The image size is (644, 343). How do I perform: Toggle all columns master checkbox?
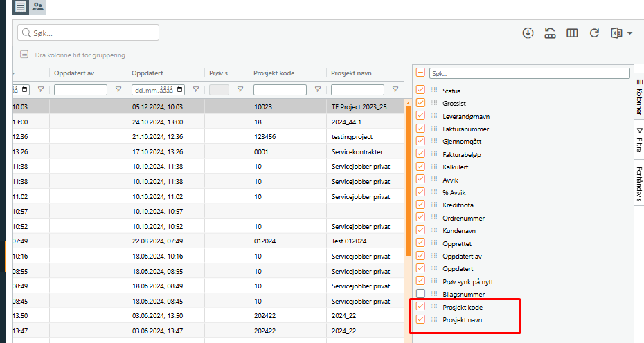[x=420, y=73]
